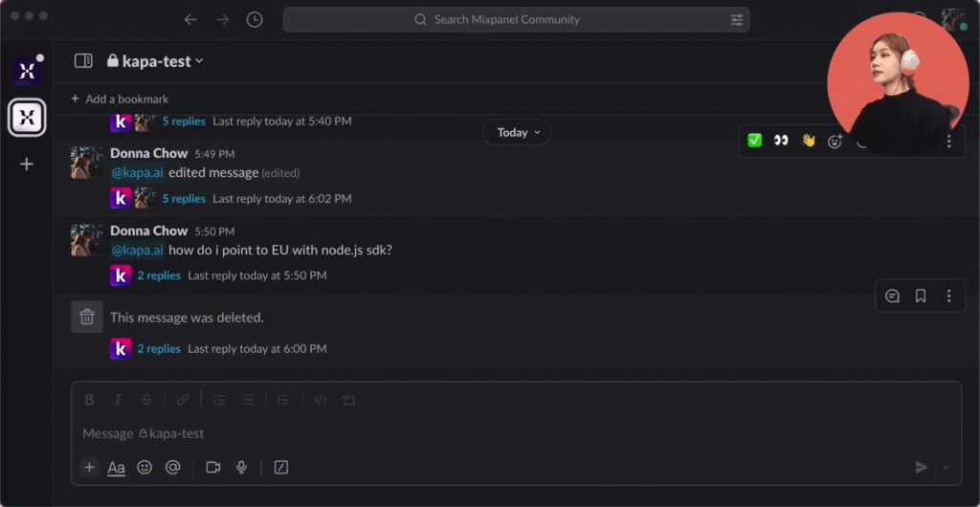Click the microphone audio clip icon

point(242,467)
